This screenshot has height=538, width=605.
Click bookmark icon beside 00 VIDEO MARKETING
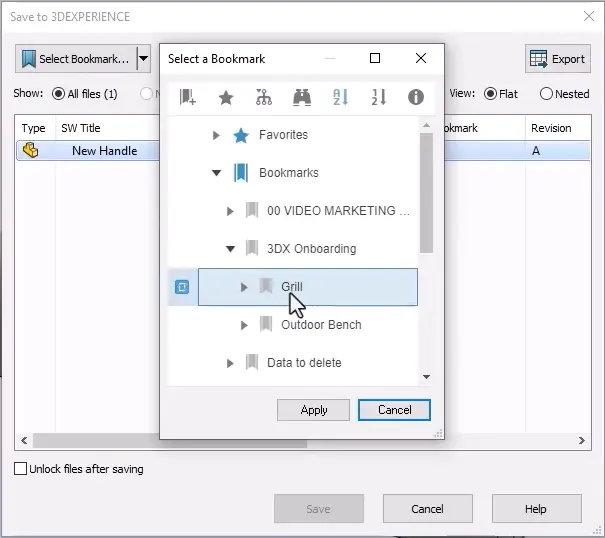252,210
